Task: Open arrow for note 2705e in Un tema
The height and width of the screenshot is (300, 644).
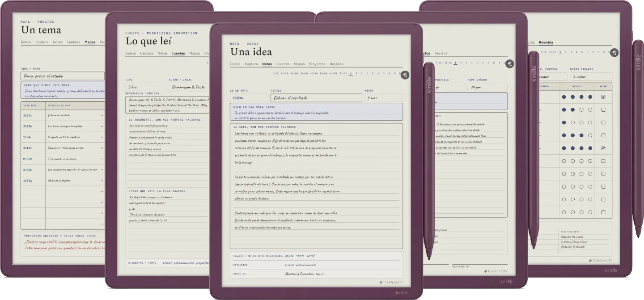Action: pos(102,170)
